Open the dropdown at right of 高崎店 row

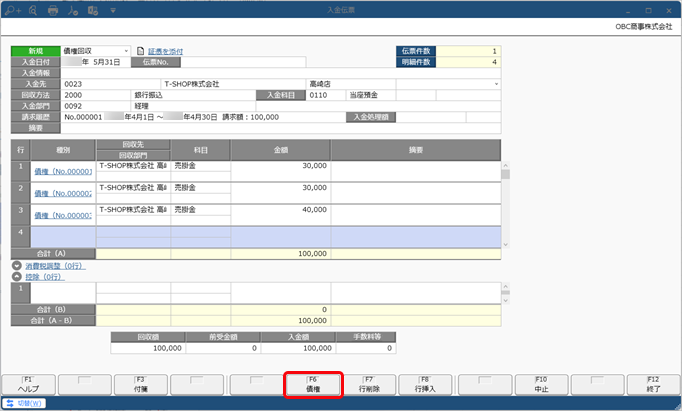496,84
